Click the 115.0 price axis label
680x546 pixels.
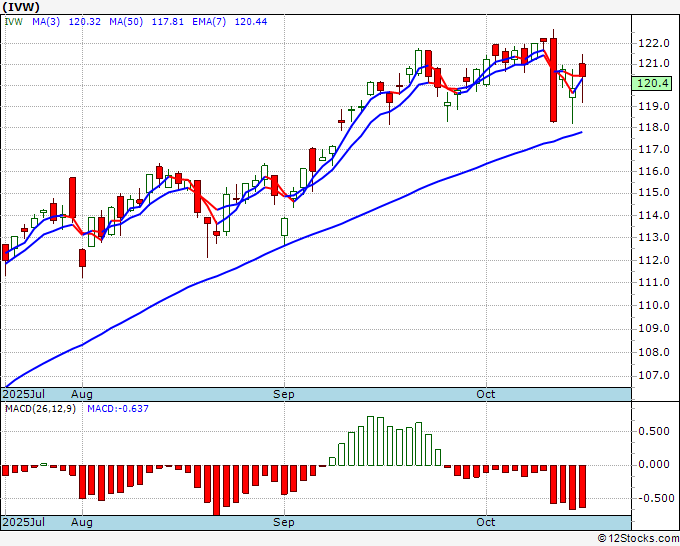(x=654, y=193)
